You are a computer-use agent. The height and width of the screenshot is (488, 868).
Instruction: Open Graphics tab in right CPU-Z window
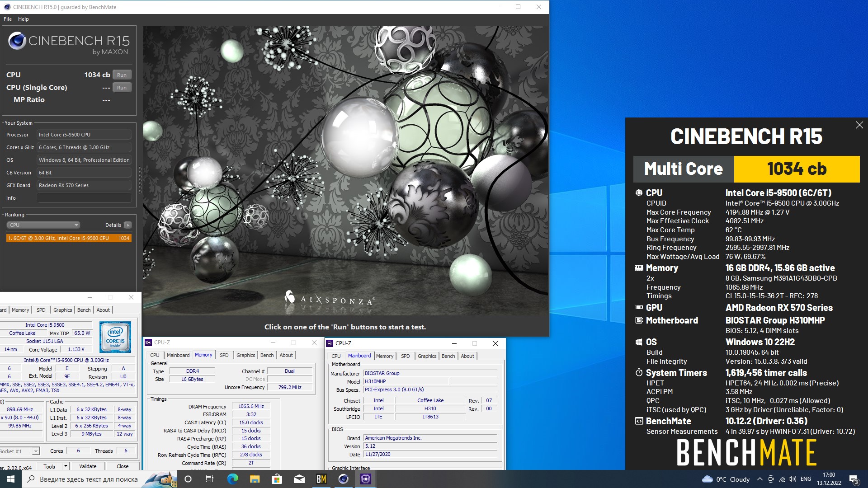click(427, 356)
